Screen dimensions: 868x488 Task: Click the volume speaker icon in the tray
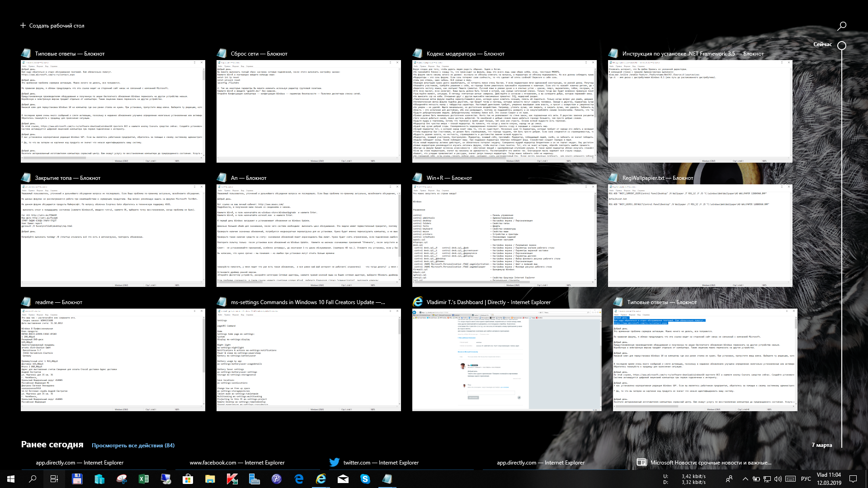[778, 479]
